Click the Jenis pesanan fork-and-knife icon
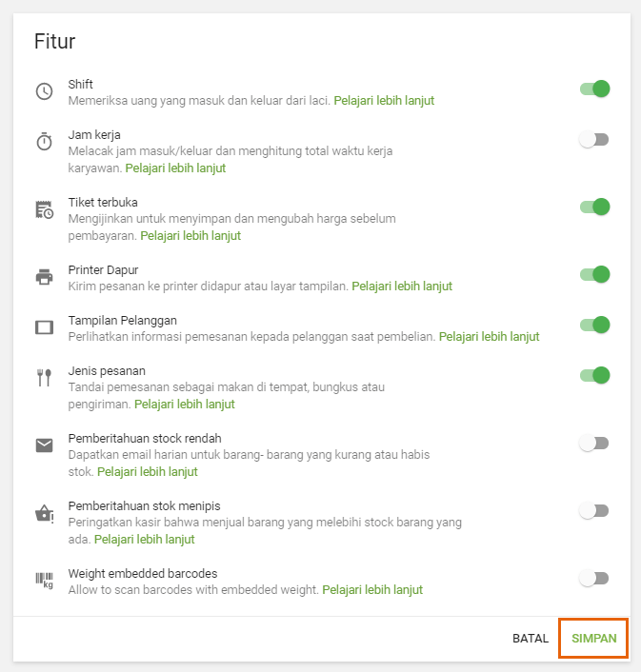The height and width of the screenshot is (672, 641). pyautogui.click(x=44, y=378)
